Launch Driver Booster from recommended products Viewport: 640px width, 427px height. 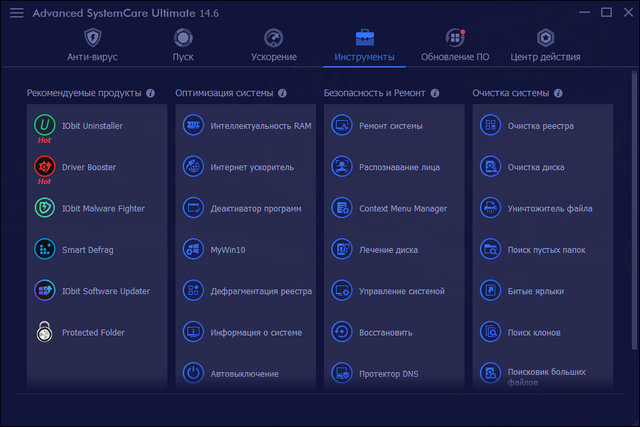[x=44, y=167]
